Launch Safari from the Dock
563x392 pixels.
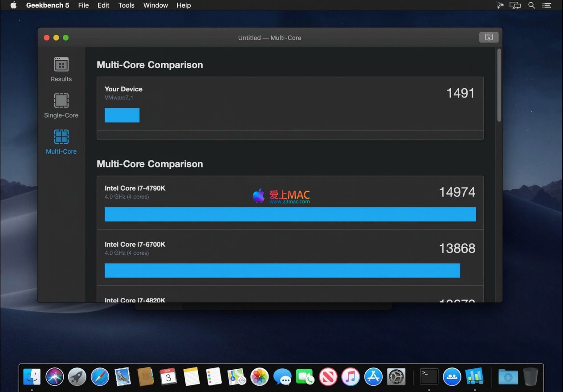(100, 377)
